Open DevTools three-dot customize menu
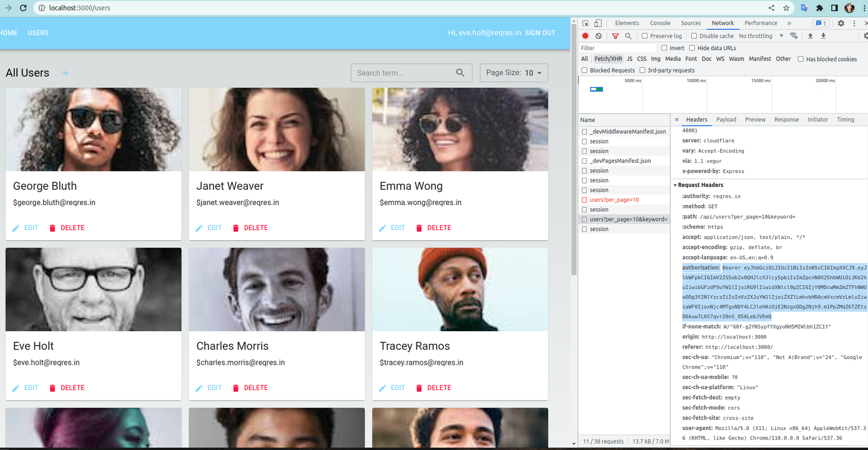Image resolution: width=868 pixels, height=450 pixels. point(854,23)
